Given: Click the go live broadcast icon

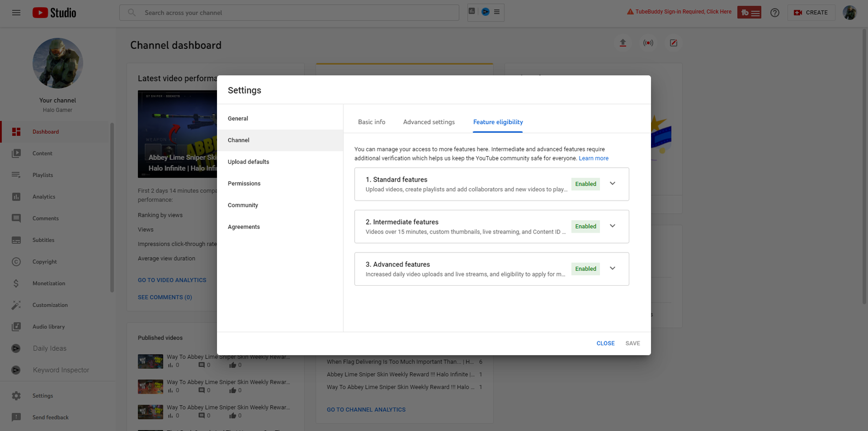Looking at the screenshot, I should tap(648, 43).
